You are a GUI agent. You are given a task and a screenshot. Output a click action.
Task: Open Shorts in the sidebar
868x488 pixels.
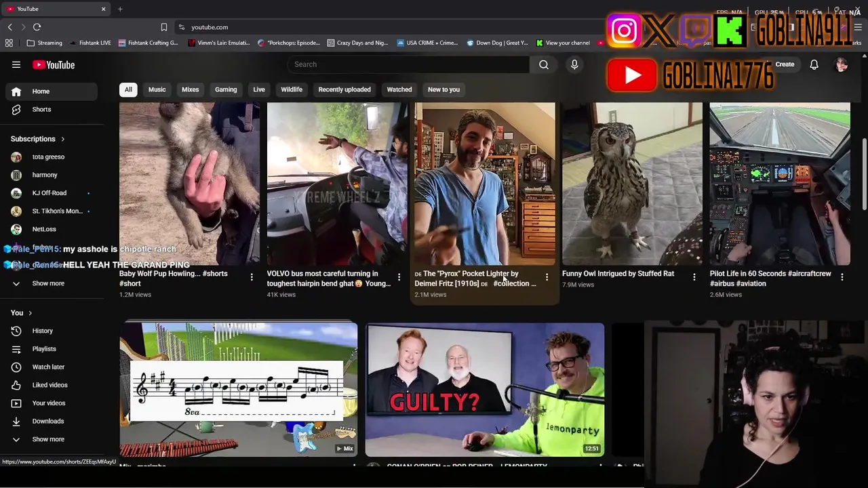(52, 109)
